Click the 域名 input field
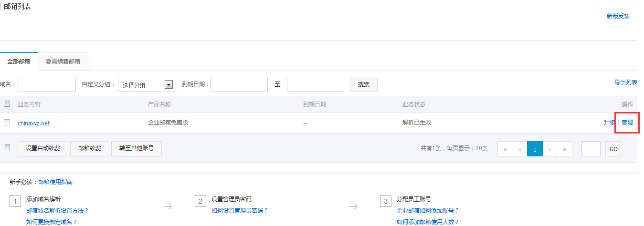Screen dimensions: 644x226 pos(47,84)
